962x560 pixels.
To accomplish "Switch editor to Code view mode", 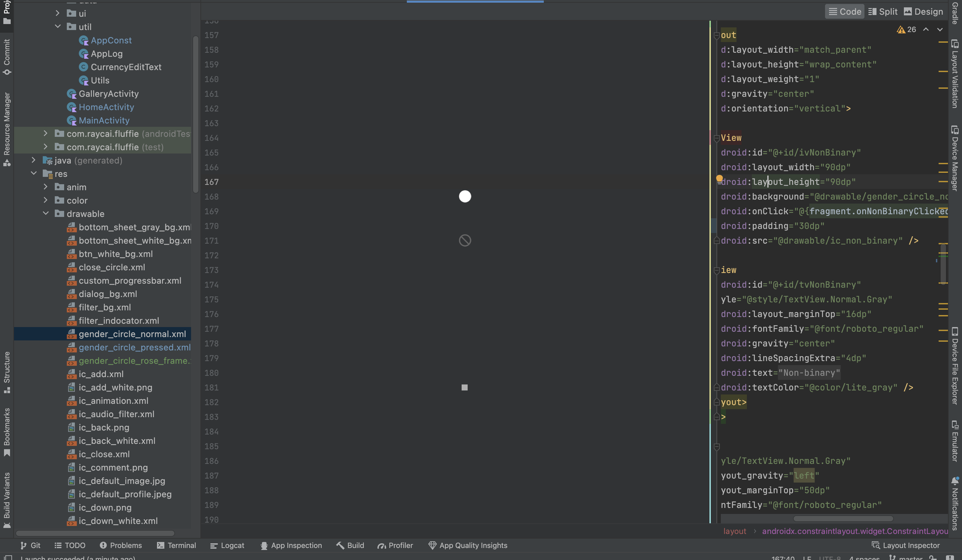I will click(x=845, y=12).
